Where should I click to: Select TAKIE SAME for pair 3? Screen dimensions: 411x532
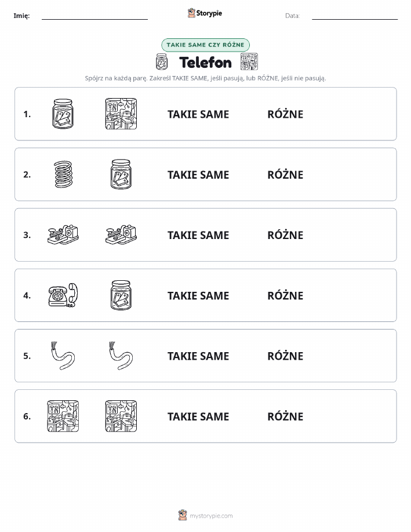pos(198,235)
